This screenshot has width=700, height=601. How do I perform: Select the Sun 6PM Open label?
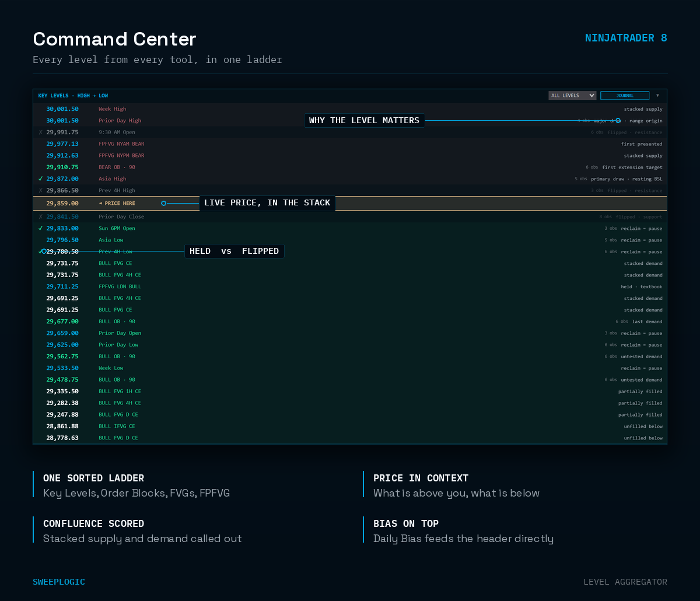click(x=117, y=228)
